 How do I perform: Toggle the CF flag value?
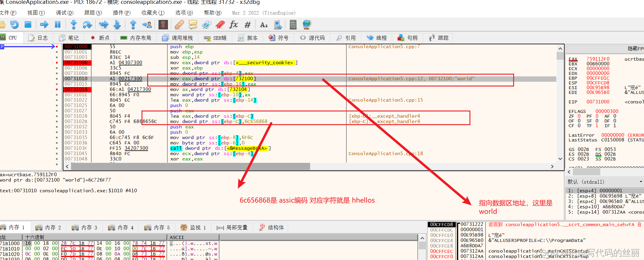(x=579, y=126)
